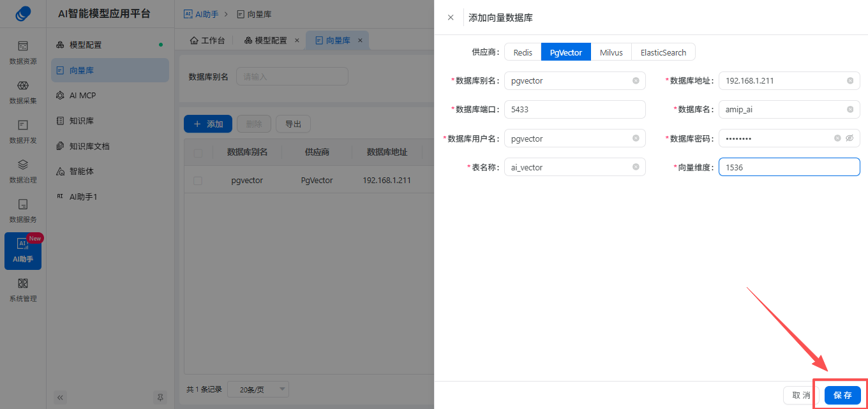The image size is (868, 409).
Task: Clear the 数据库别名 field in drawer
Action: tap(636, 80)
